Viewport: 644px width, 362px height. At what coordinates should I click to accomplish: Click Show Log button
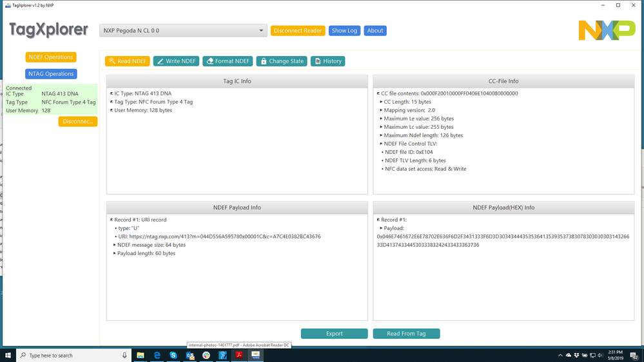(344, 31)
